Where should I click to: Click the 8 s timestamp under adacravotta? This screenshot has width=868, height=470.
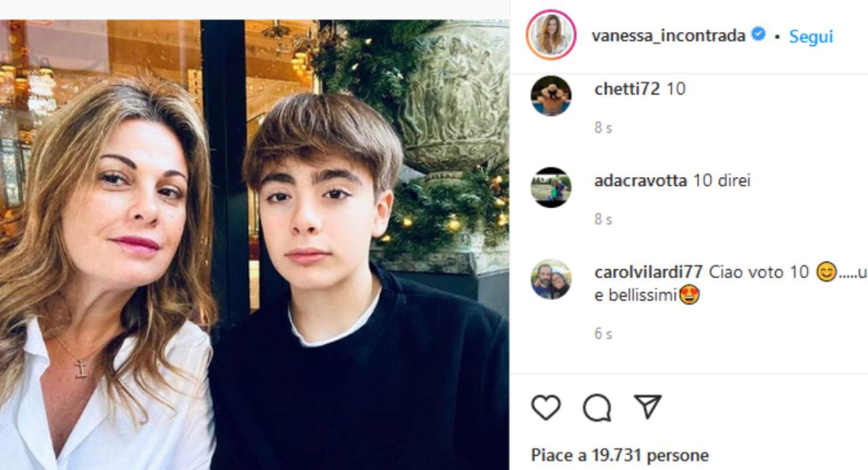point(603,219)
